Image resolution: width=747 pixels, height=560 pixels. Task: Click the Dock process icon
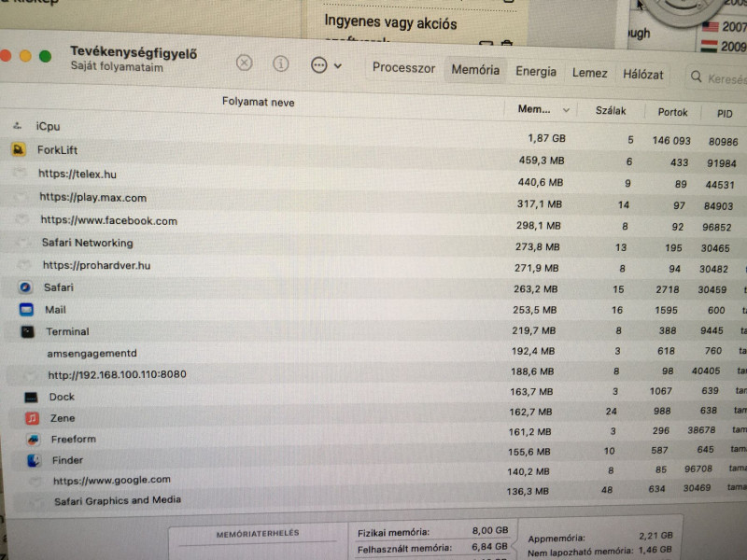click(x=31, y=397)
